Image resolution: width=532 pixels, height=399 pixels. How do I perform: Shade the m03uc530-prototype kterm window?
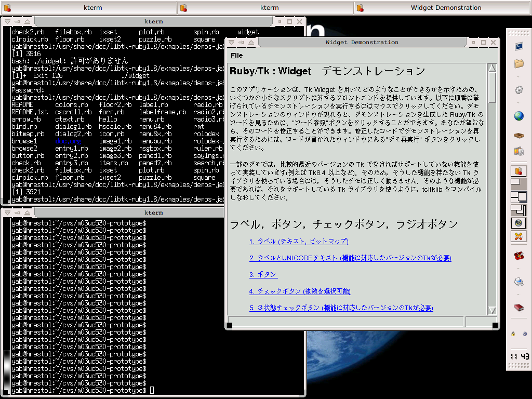(x=27, y=212)
